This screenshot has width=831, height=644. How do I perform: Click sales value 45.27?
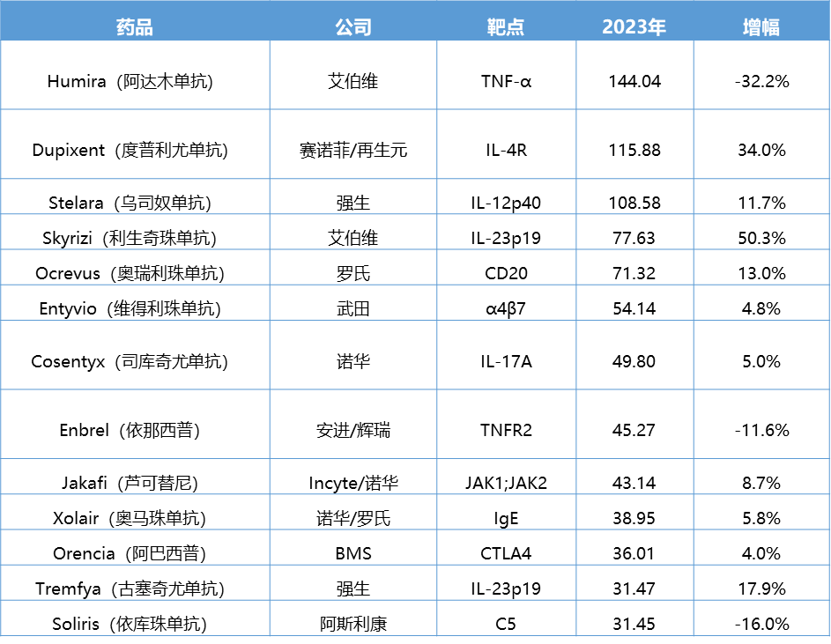coord(634,430)
